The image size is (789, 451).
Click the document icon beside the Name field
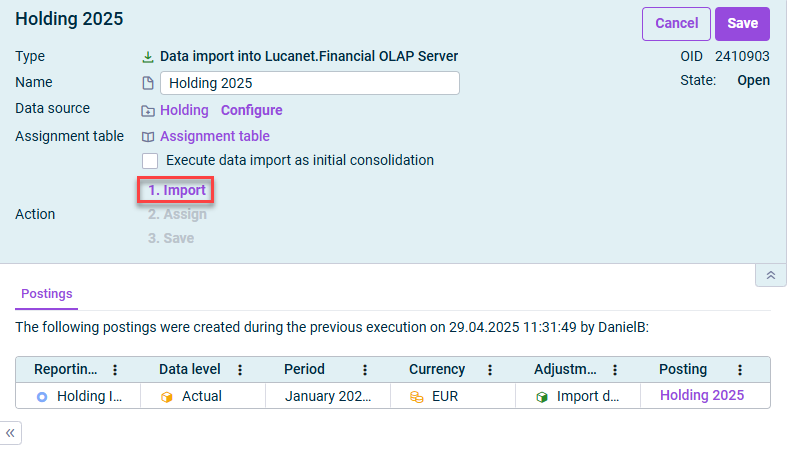[x=148, y=83]
